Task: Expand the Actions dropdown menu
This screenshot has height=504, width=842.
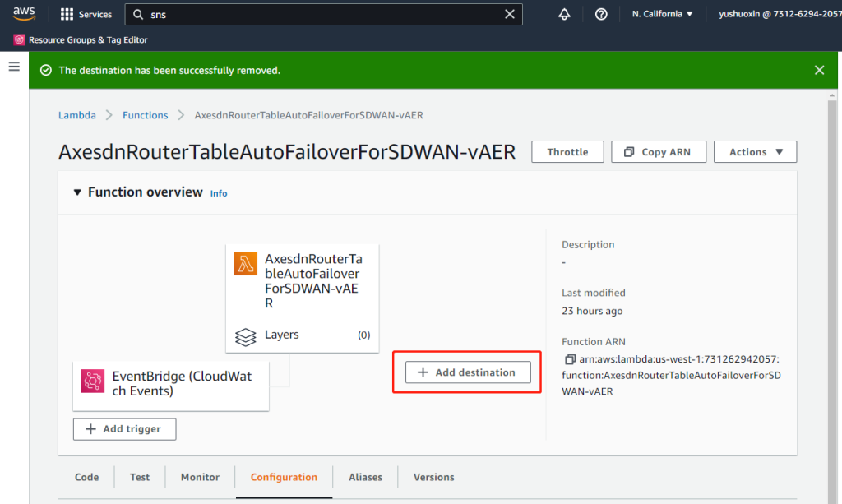Action: click(755, 152)
